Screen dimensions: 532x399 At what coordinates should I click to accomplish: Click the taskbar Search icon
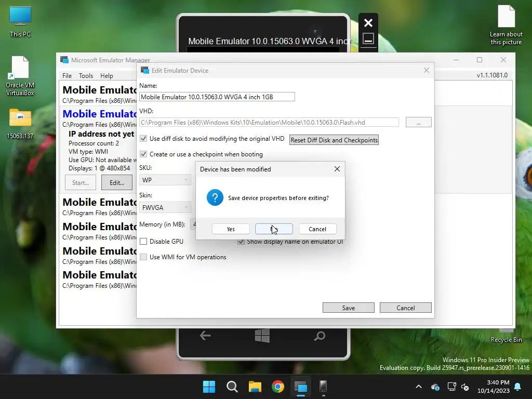pyautogui.click(x=232, y=387)
